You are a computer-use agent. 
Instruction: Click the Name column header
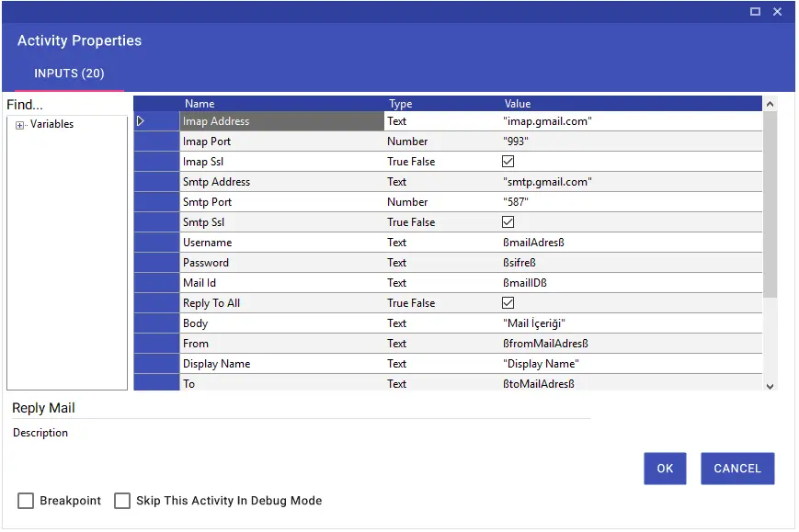[200, 104]
